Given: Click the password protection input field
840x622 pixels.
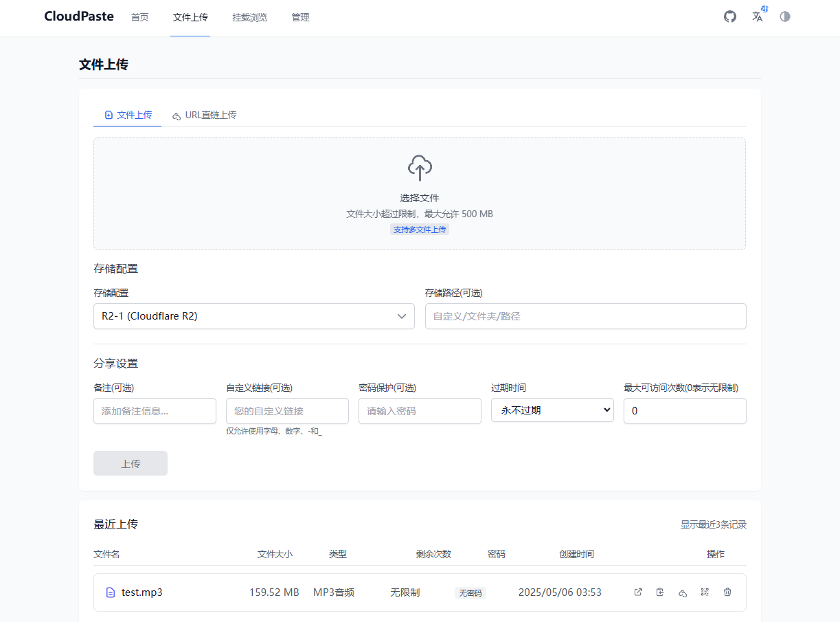Looking at the screenshot, I should point(420,410).
